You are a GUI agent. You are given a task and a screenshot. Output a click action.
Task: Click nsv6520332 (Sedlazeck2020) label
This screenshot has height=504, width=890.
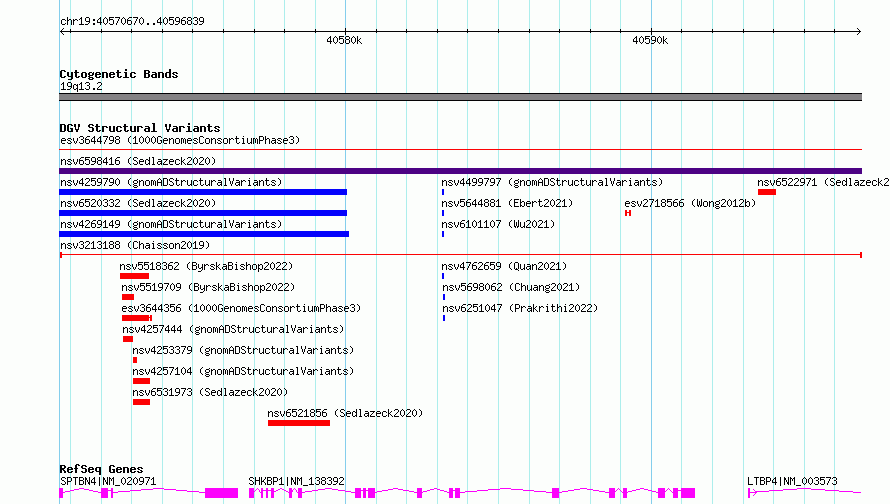(x=138, y=203)
